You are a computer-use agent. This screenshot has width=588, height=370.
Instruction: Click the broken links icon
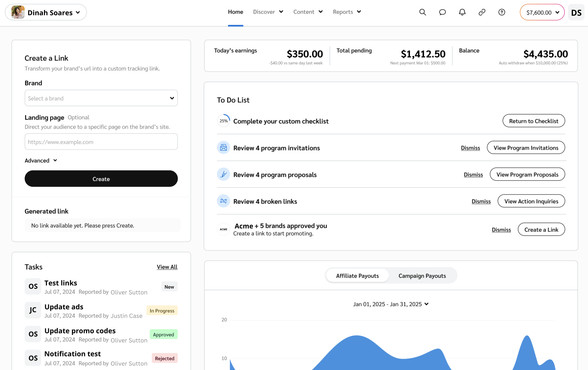[x=223, y=201]
